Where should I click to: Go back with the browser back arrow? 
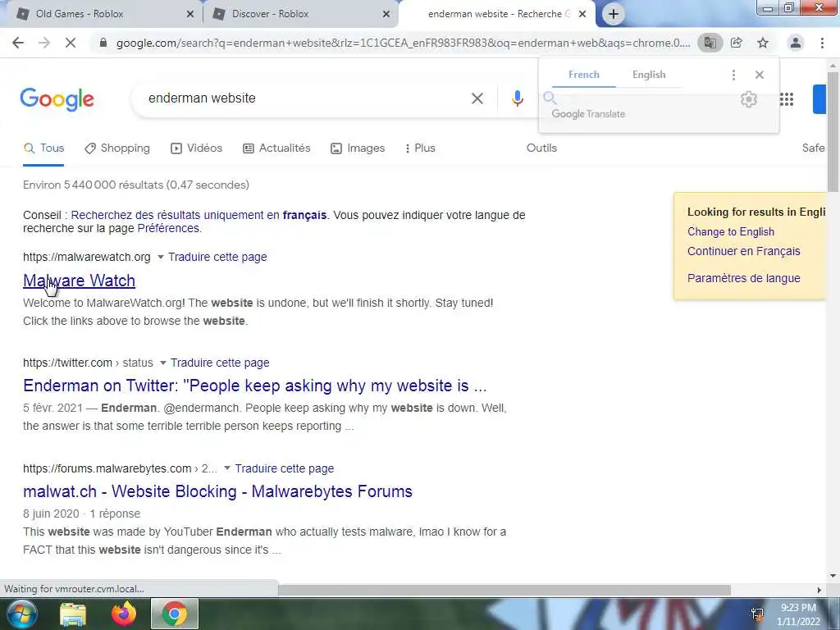point(18,43)
